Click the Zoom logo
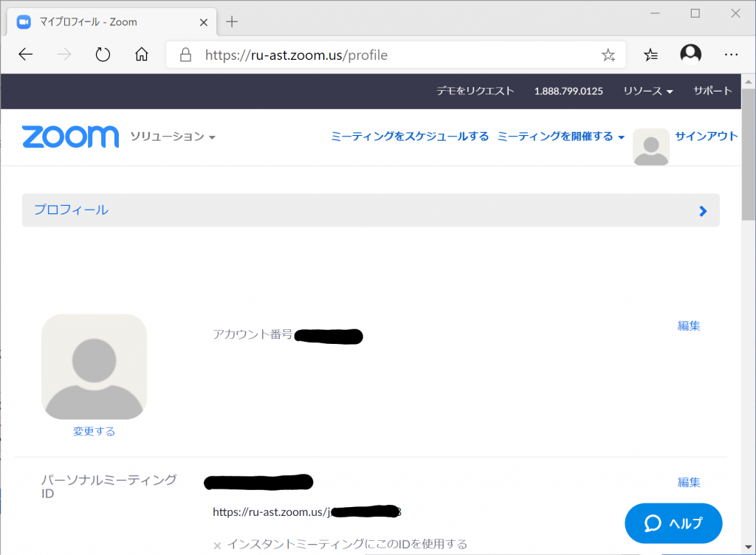Viewport: 756px width, 555px height. [70, 137]
